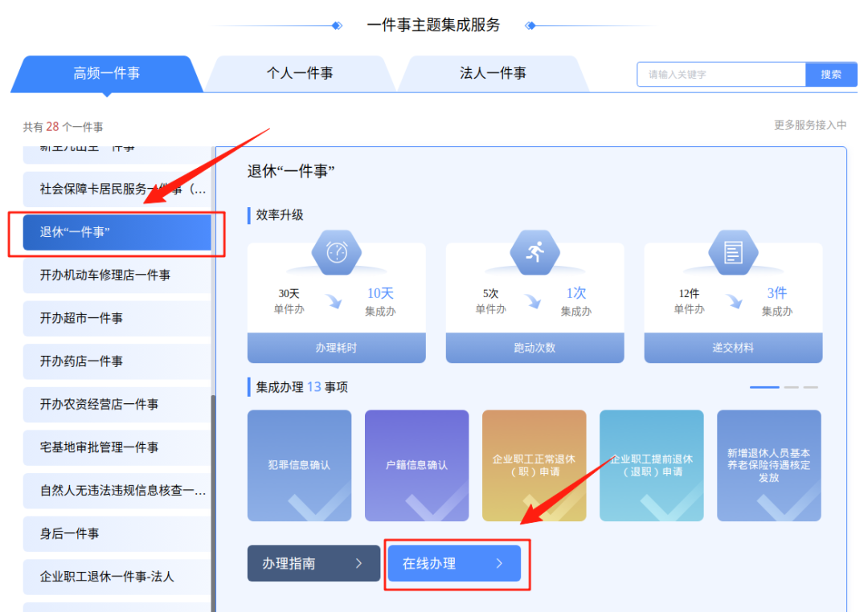Open 企业职工提前退休（退职）申请 card
868x612 pixels.
pyautogui.click(x=651, y=465)
